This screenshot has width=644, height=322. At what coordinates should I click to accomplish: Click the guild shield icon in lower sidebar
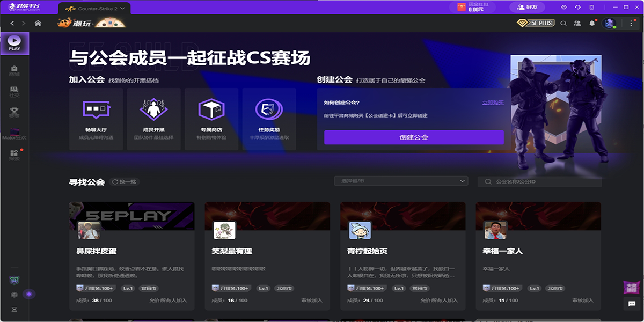click(14, 280)
